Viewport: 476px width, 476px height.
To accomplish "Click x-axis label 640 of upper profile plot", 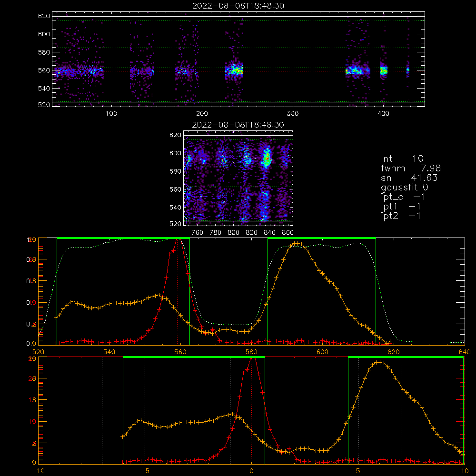I will [x=465, y=352].
